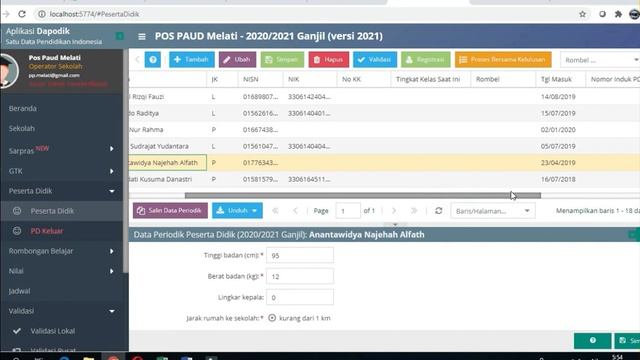Image resolution: width=640 pixels, height=360 pixels.
Task: Click the Rombel column header
Action: point(503,79)
